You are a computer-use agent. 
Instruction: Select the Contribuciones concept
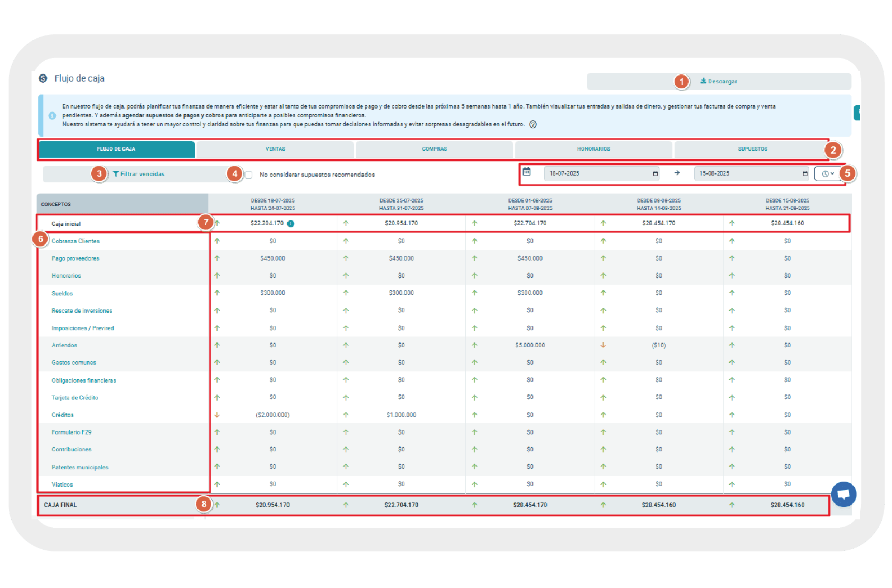pos(72,449)
